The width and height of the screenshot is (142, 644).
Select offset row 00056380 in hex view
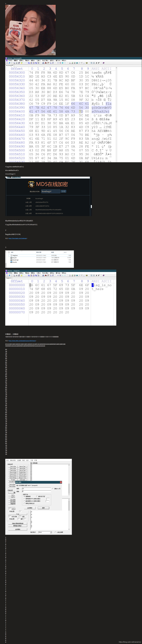coord(17,104)
